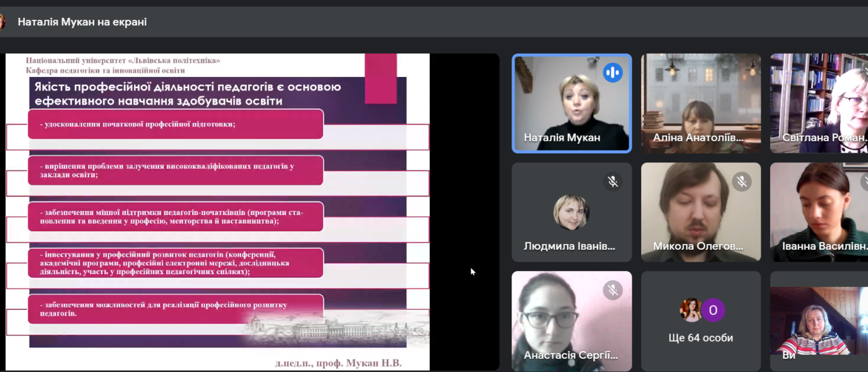The width and height of the screenshot is (868, 372).
Task: Click the 'удосконалення початкової професійної підготовки' bullet
Action: [x=175, y=124]
